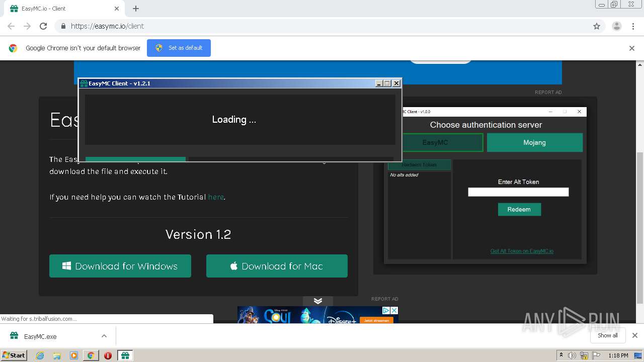Close the Disney+ Soul ad with X

tap(394, 310)
